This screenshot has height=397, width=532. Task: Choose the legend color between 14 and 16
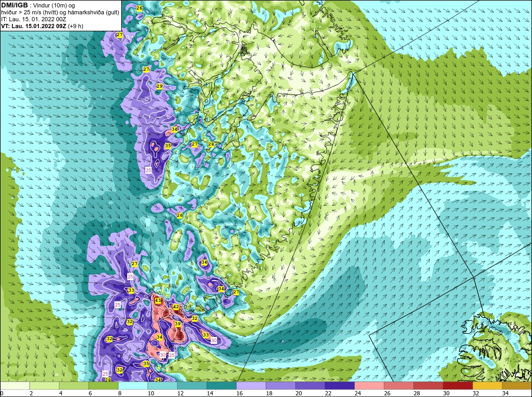221,386
